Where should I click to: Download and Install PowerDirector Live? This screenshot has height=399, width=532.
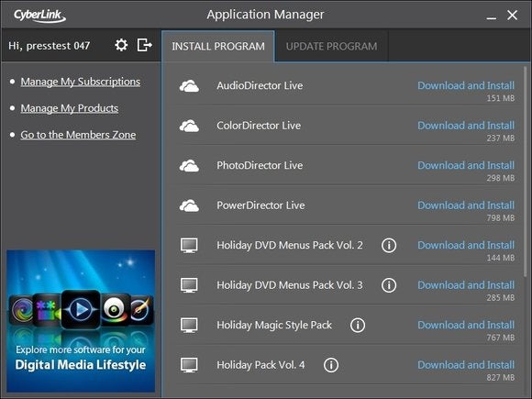pyautogui.click(x=466, y=205)
